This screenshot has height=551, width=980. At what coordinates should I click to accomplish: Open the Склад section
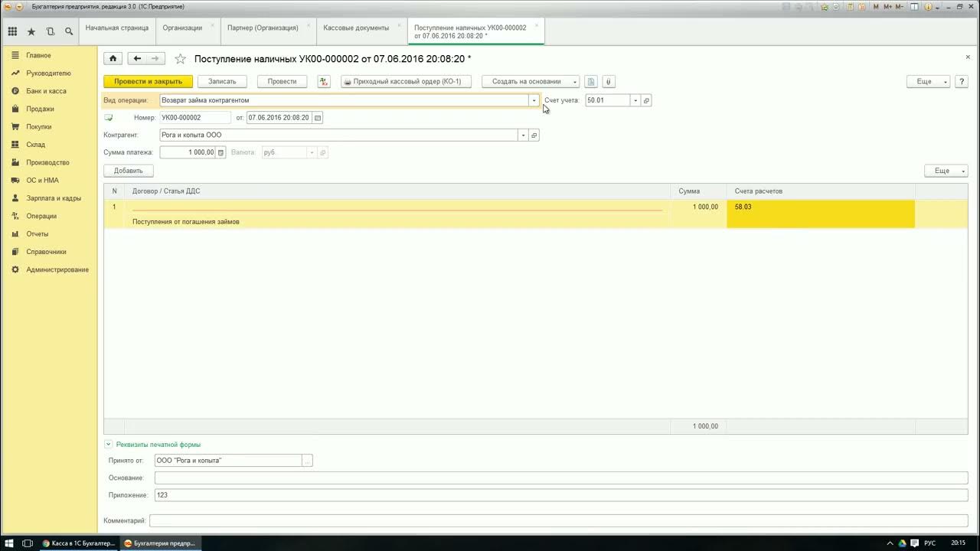click(x=36, y=145)
